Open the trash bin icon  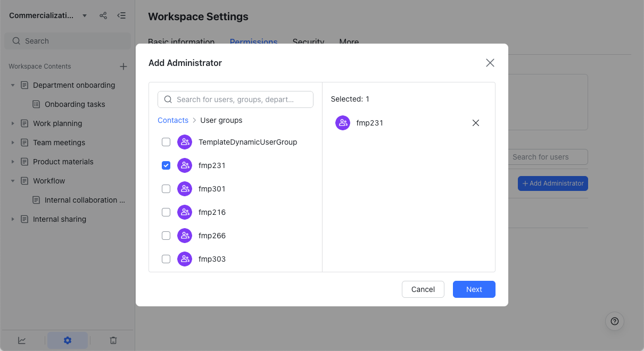113,340
